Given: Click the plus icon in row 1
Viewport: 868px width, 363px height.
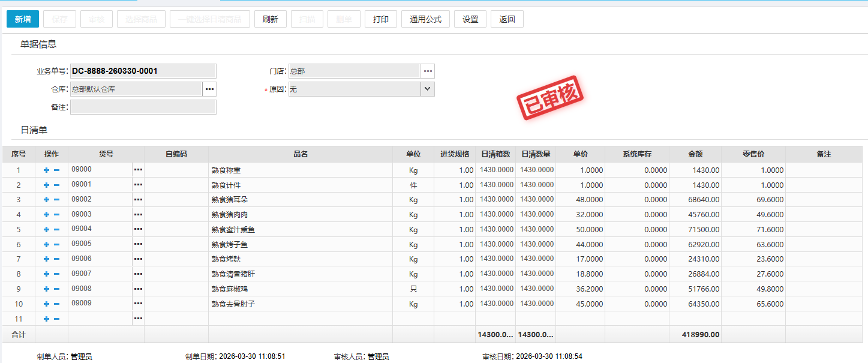Looking at the screenshot, I should click(46, 170).
